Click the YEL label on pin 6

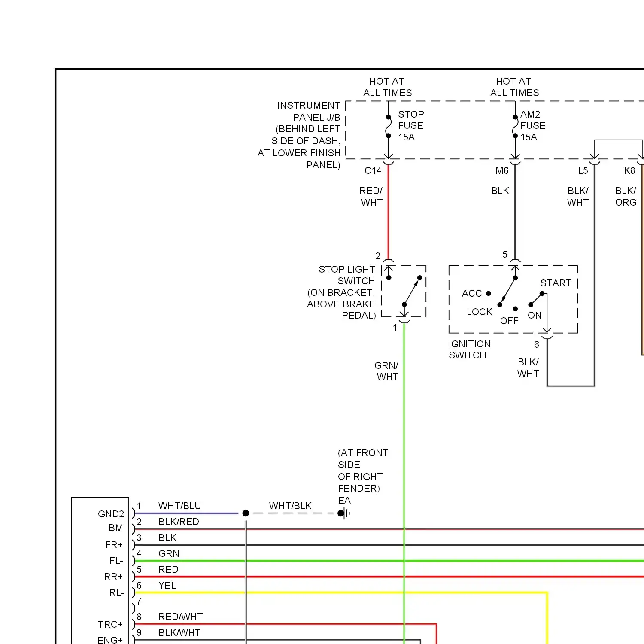point(167,586)
